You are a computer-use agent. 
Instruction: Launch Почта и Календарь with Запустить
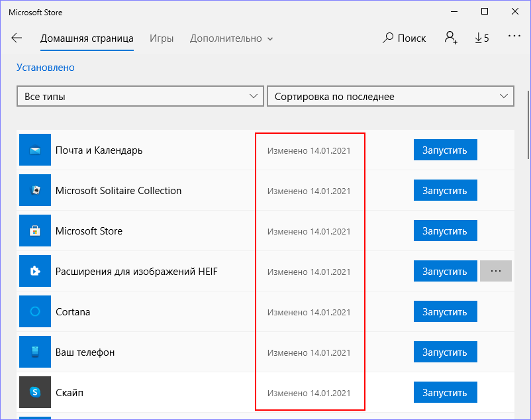click(x=446, y=150)
